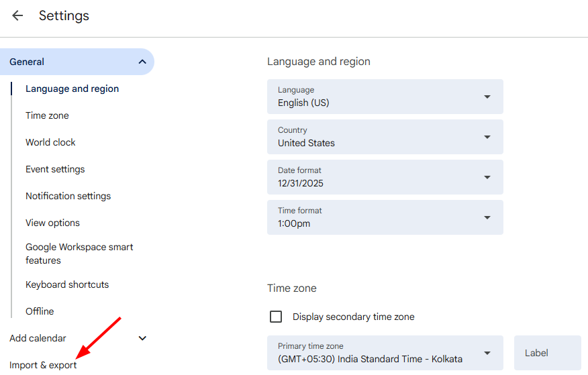Select Language and region in sidebar
Screen dimensions: 588x375
72,89
